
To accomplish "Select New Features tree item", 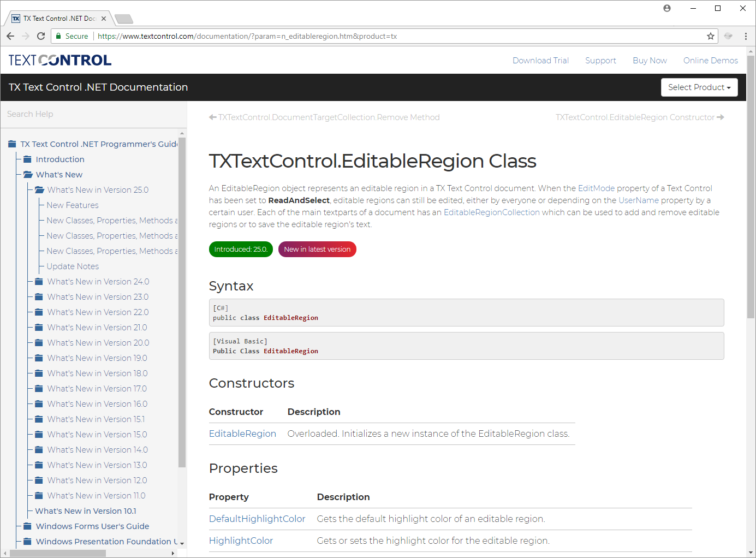I will (x=73, y=205).
